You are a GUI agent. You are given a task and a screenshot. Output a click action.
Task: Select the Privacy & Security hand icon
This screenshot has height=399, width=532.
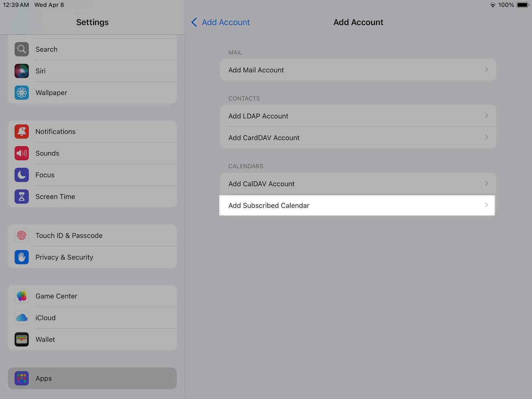click(22, 257)
